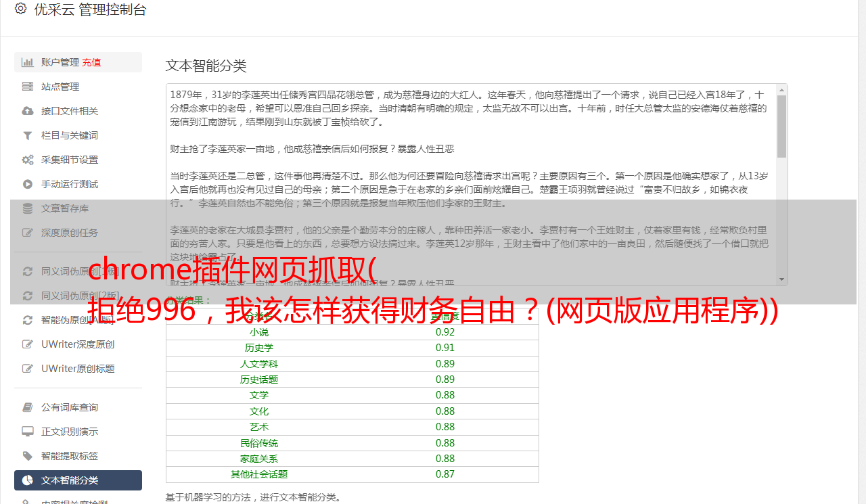Screen dimensions: 866x504
Task: Select UWriter原创标题 item
Action: coord(78,369)
